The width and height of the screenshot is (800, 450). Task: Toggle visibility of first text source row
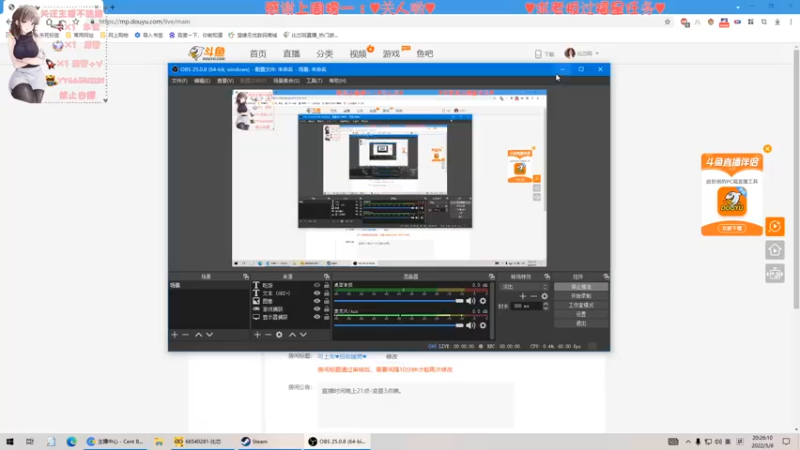click(317, 285)
